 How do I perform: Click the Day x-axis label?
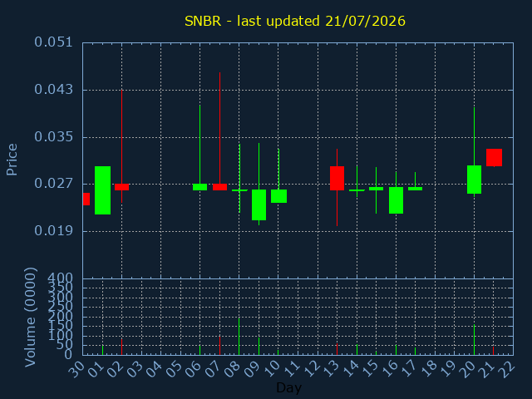pyautogui.click(x=288, y=387)
